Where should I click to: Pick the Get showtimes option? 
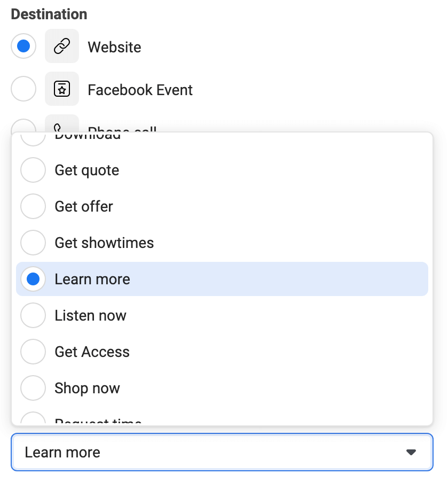(x=222, y=243)
